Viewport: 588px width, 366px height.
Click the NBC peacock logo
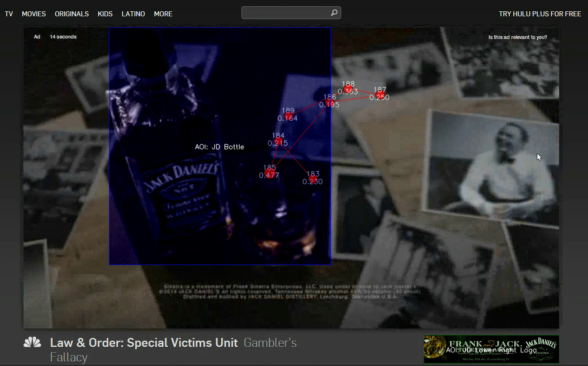tap(33, 342)
